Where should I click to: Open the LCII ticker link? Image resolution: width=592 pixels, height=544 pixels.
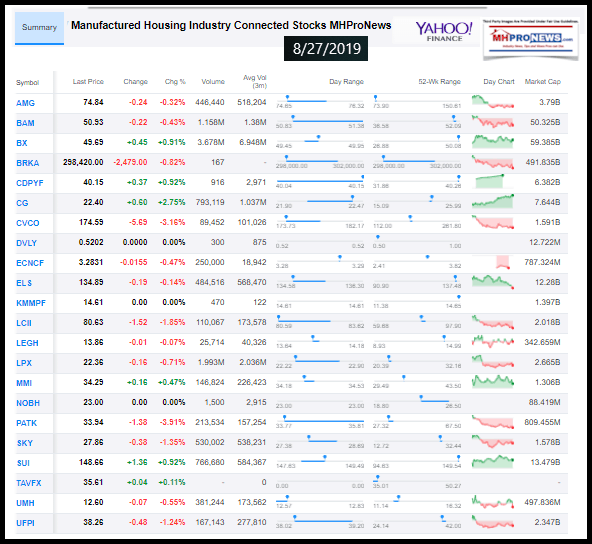24,323
